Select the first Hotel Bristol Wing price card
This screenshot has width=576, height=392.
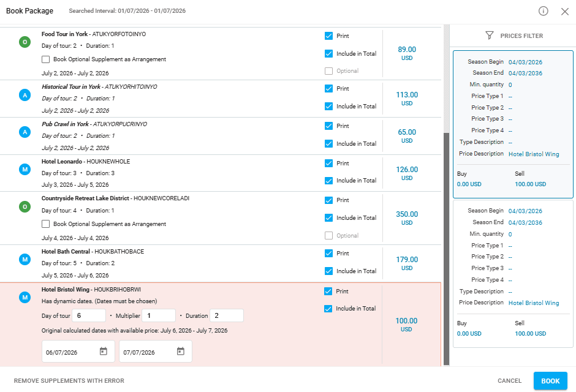pyautogui.click(x=512, y=124)
